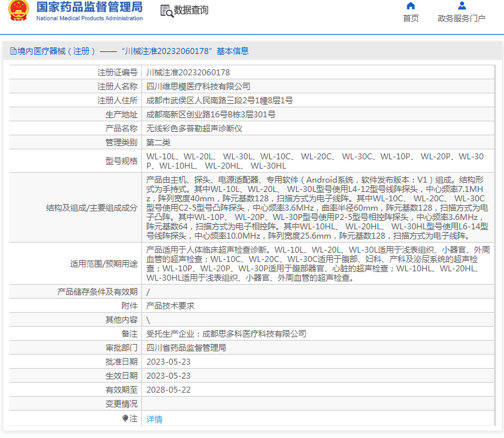Click the 产品名称 row label
This screenshot has width=504, height=438.
click(x=121, y=129)
